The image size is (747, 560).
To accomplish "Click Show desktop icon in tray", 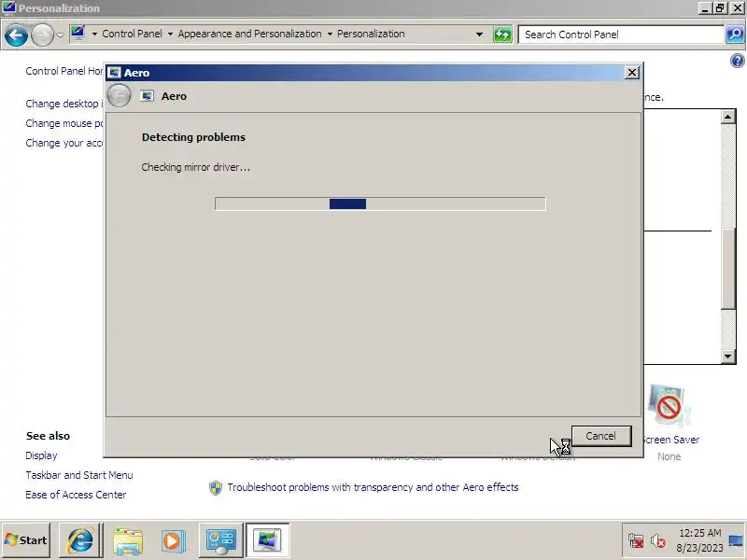I will (x=736, y=540).
